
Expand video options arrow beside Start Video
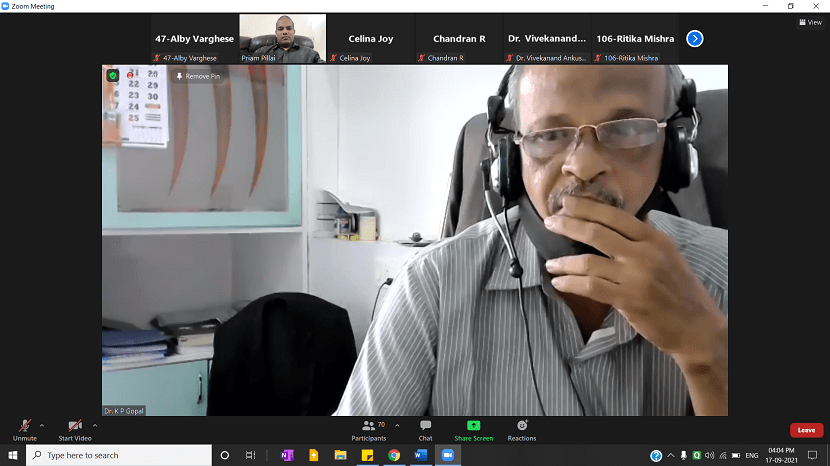(x=97, y=425)
